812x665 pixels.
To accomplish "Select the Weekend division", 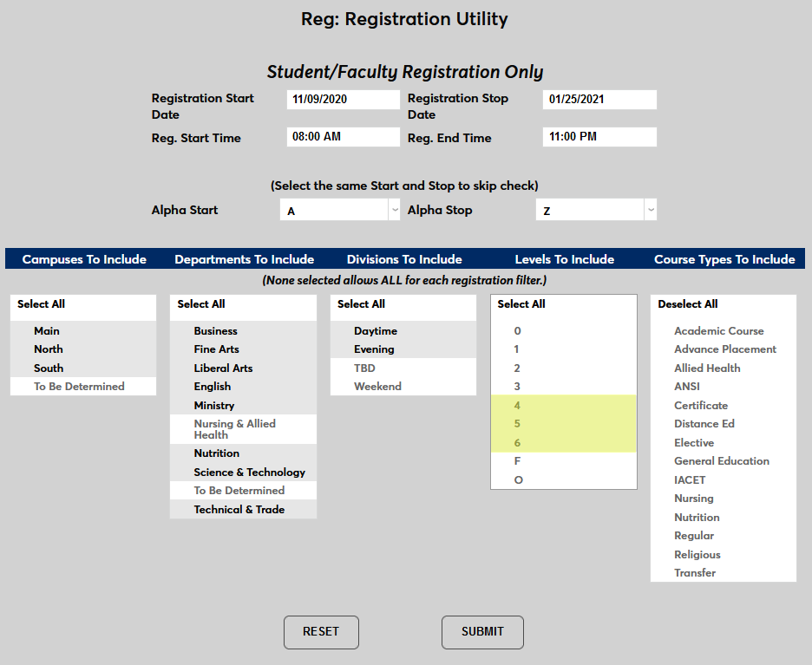I will click(377, 386).
